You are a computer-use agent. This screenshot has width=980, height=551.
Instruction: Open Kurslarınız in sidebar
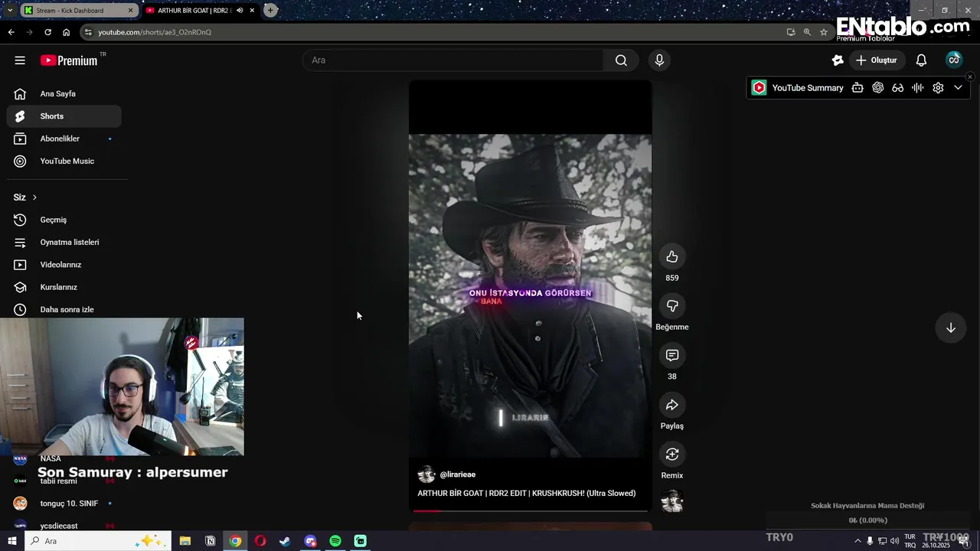coord(64,287)
